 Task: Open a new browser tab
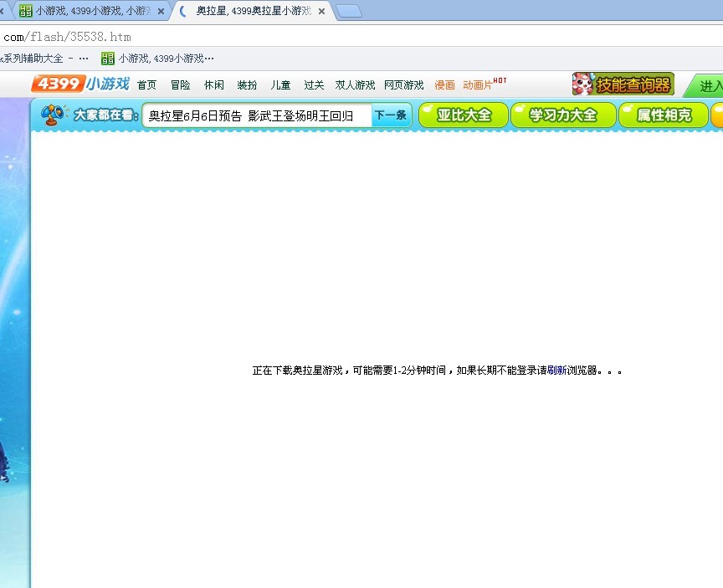pyautogui.click(x=348, y=12)
